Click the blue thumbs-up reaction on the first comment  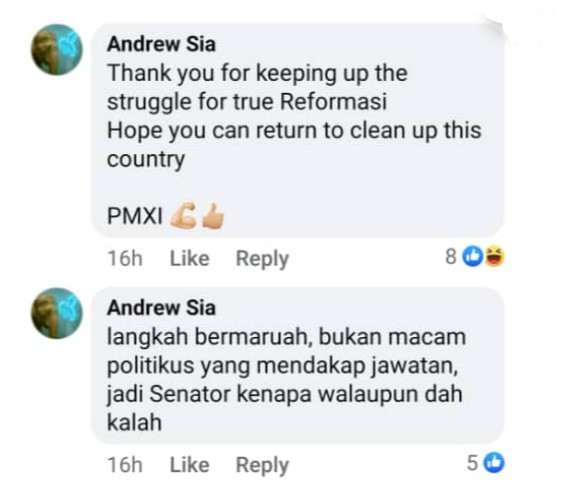click(473, 257)
